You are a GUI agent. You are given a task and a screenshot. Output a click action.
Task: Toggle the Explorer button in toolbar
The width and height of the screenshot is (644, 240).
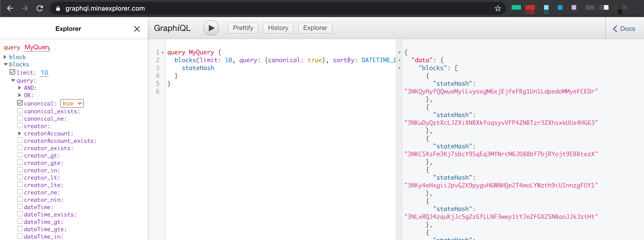click(x=315, y=28)
